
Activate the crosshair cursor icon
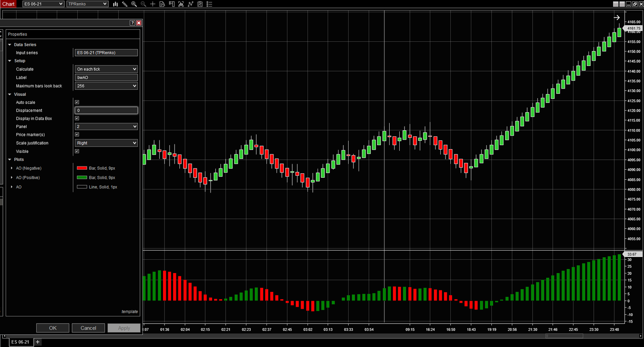coord(153,4)
